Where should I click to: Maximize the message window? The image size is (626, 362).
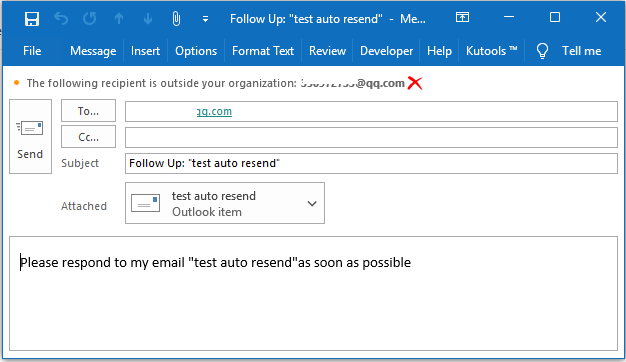555,17
